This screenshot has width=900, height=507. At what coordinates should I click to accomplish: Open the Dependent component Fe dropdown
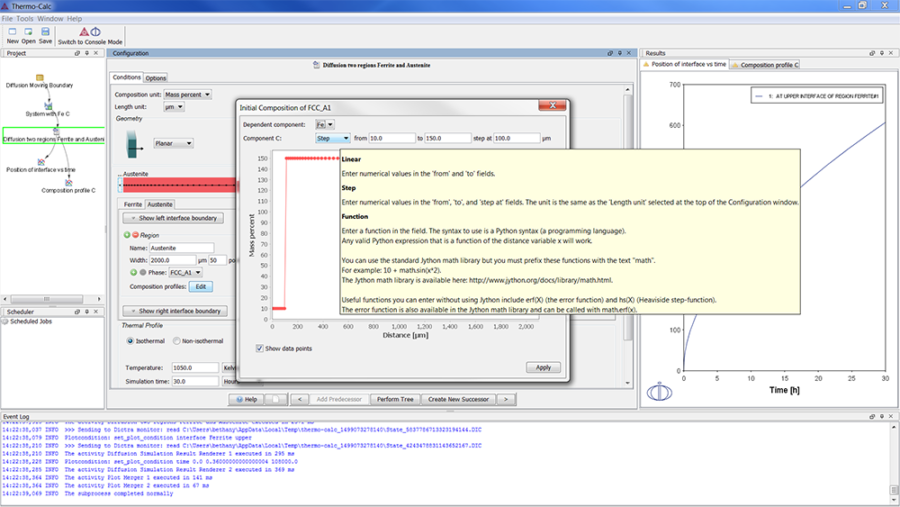coord(325,125)
